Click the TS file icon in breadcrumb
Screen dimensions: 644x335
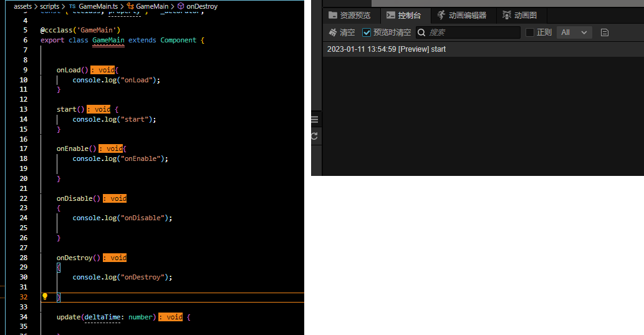tap(72, 6)
